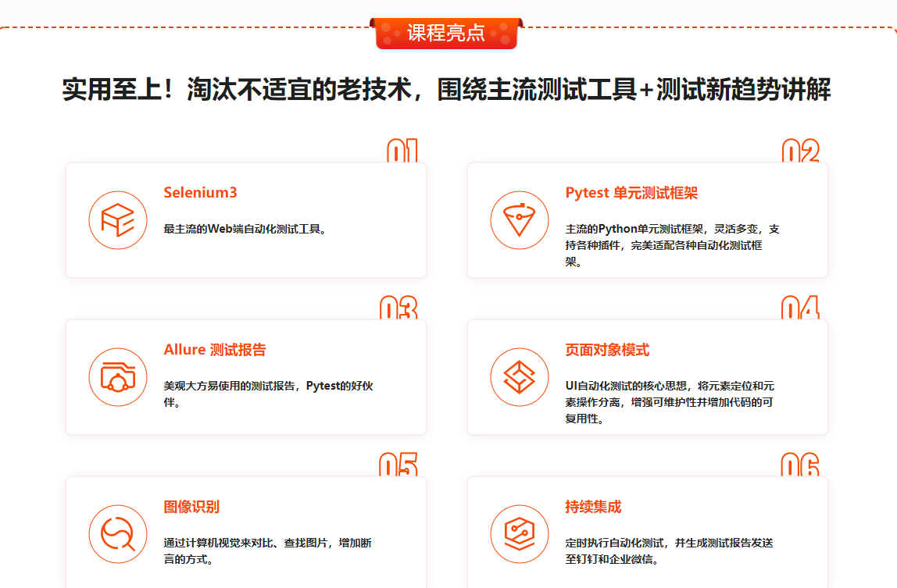Click the main headline starting with 实用至上
The width and height of the screenshot is (897, 588).
(x=446, y=91)
